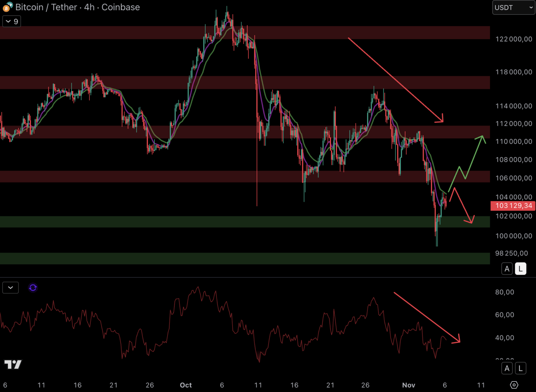Select the long red downtrend arrow on price chart
536x392 pixels.
coord(395,80)
